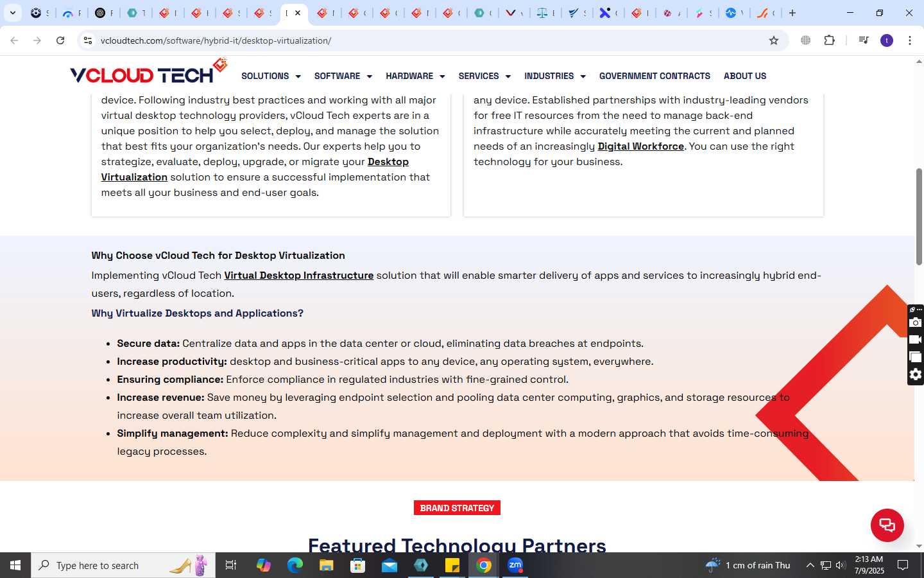Click the Why Virtualize Desktops and Applications heading
This screenshot has width=924, height=578.
197,313
